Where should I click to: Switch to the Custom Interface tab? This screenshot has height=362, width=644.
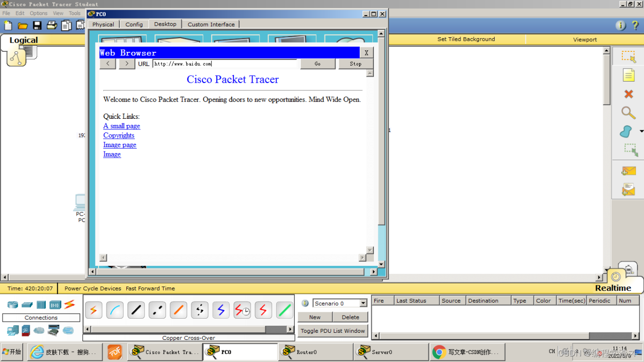coord(211,24)
